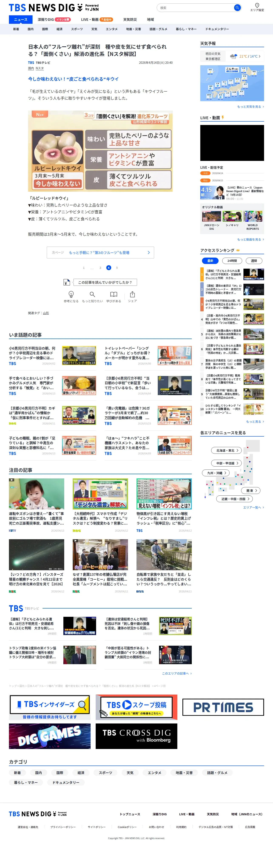Go to article page 1
The height and width of the screenshot is (868, 273).
[84, 268]
